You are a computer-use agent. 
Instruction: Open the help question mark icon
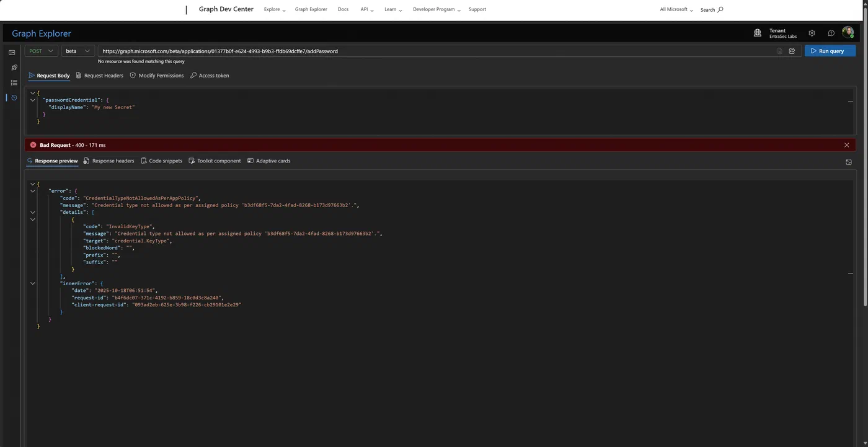831,33
